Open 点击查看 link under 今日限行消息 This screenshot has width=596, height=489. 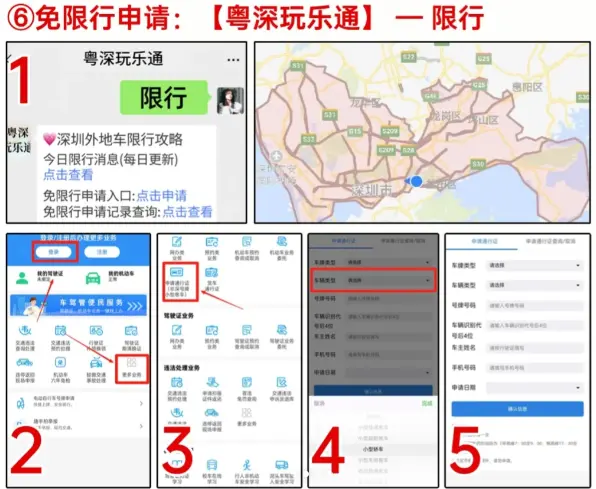[x=68, y=175]
